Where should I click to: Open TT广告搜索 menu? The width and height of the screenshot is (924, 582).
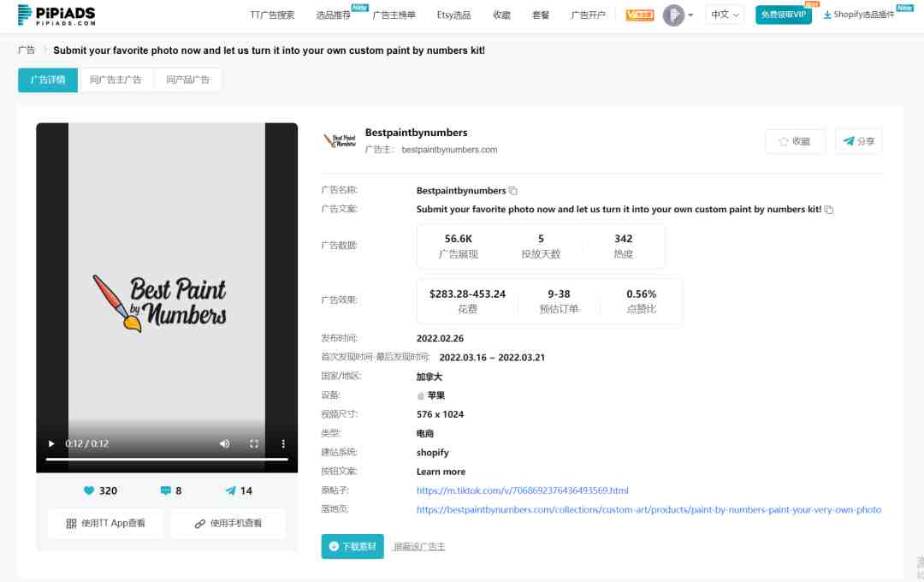(272, 15)
